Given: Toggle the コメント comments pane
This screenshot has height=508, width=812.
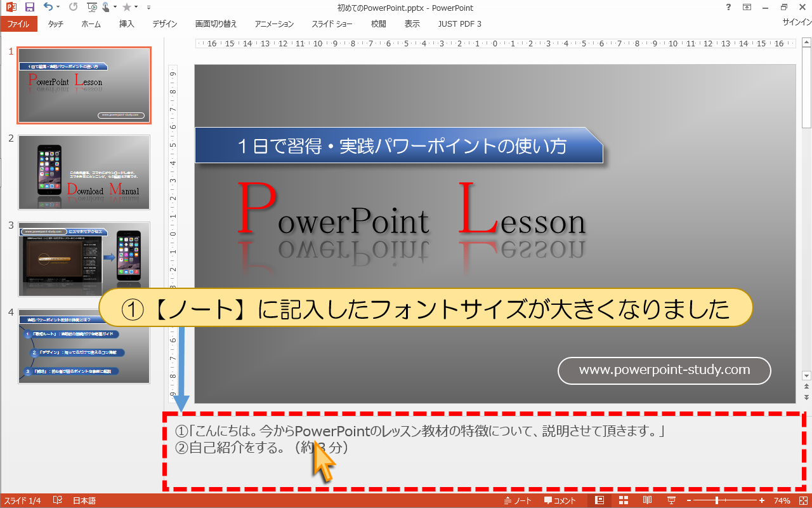Looking at the screenshot, I should point(560,501).
